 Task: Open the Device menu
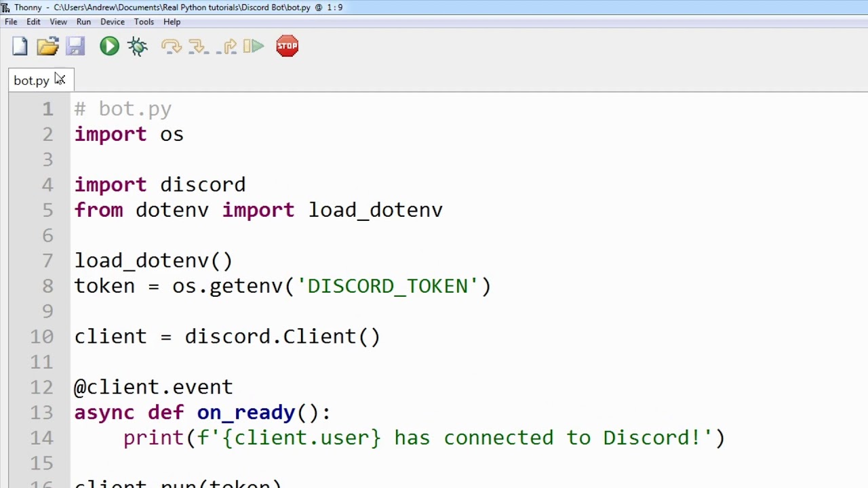tap(113, 22)
